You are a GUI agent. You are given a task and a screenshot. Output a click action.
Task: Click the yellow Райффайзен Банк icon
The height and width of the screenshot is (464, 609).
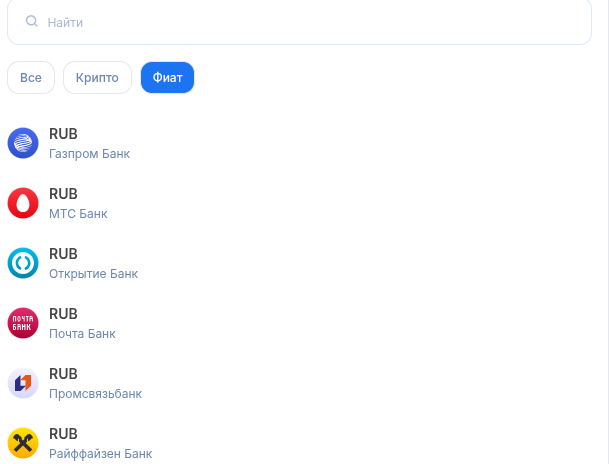(23, 443)
